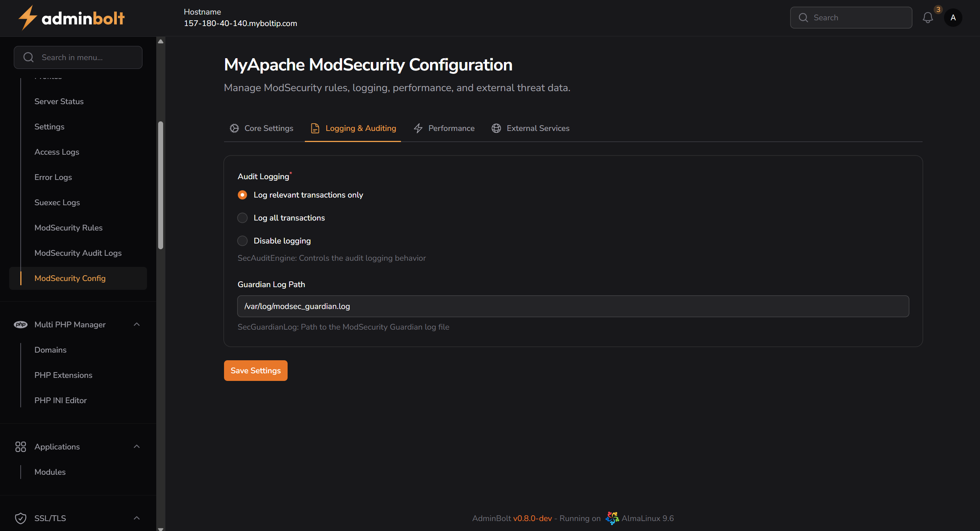This screenshot has width=980, height=531.
Task: Collapse the Applications menu group
Action: coord(137,447)
